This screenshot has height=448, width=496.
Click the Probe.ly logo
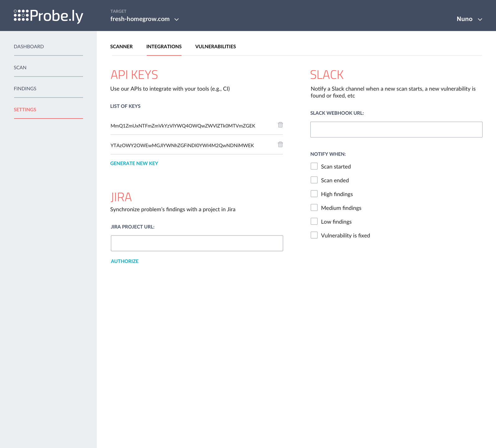click(x=49, y=16)
